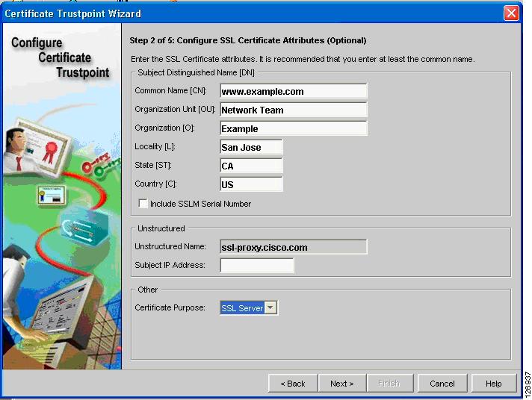This screenshot has height=400, width=532.
Task: Select the SSL Server combo box value
Action: [x=242, y=307]
